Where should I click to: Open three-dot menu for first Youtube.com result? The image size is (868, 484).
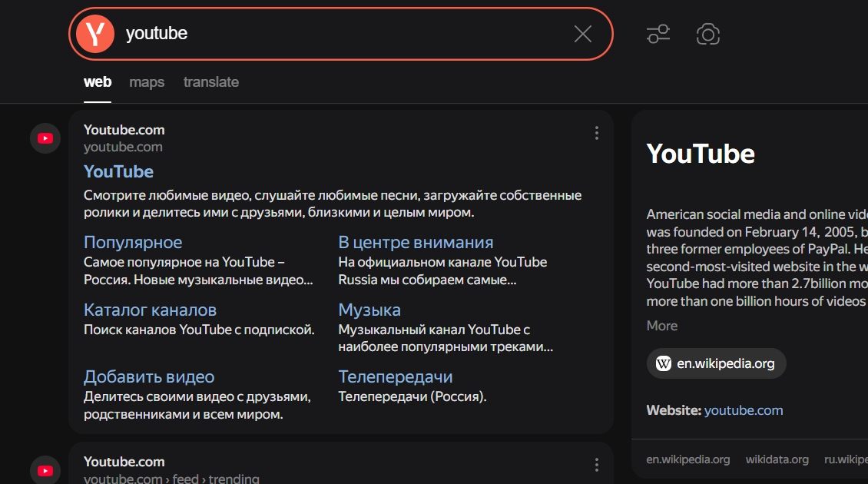(597, 133)
